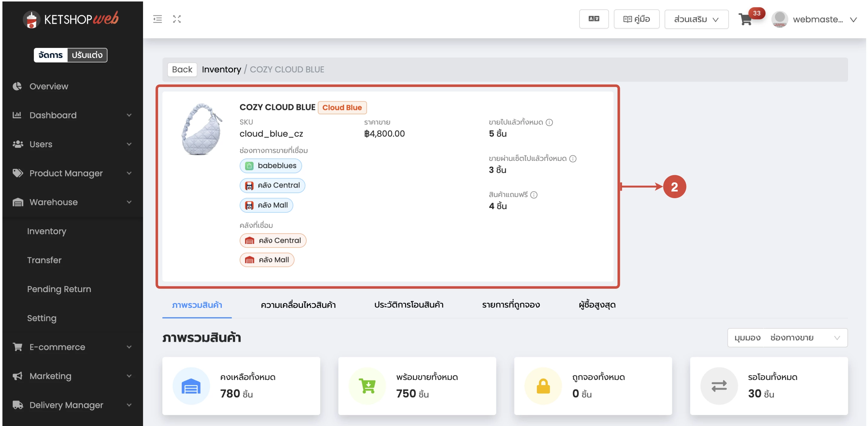Viewport: 868px width, 426px height.
Task: Click the webmaster user avatar
Action: click(x=779, y=20)
